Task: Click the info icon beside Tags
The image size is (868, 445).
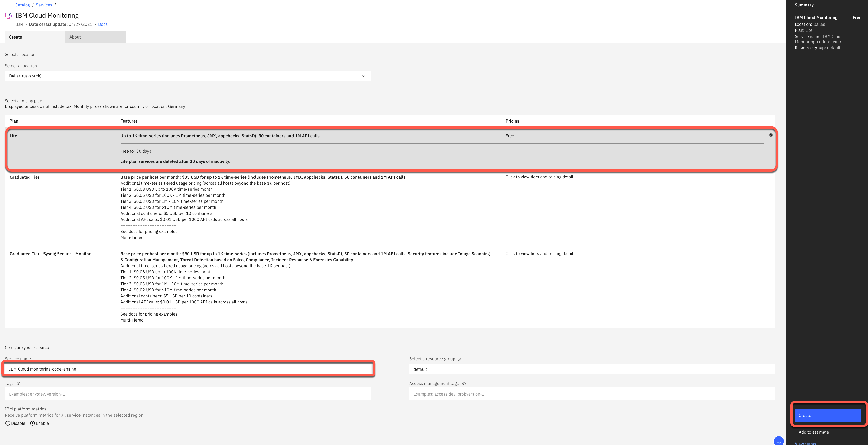Action: click(x=19, y=384)
